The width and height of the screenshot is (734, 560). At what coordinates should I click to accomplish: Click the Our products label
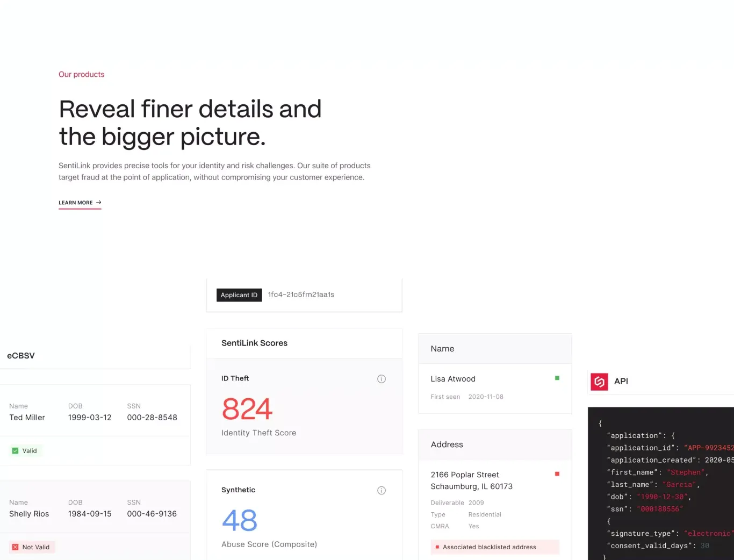click(x=82, y=75)
